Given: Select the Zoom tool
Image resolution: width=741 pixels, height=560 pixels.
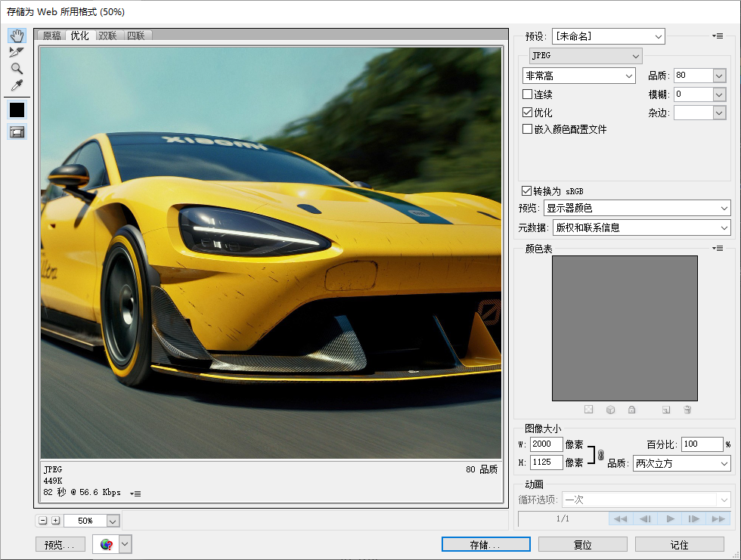Looking at the screenshot, I should click(x=17, y=69).
